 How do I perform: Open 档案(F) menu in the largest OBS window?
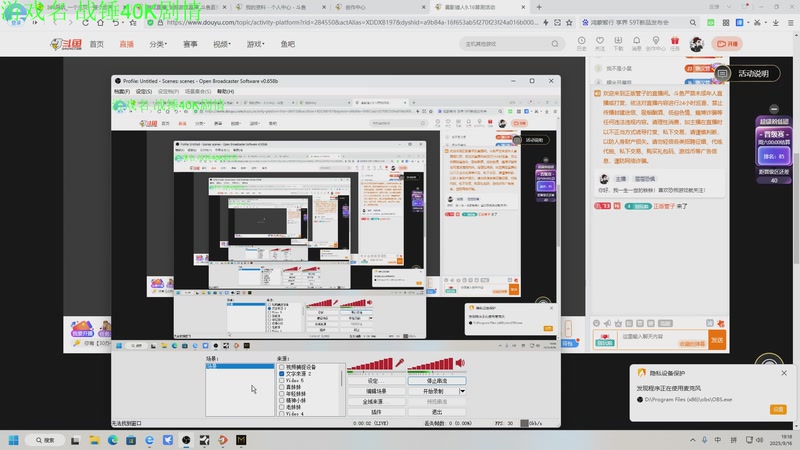click(121, 92)
